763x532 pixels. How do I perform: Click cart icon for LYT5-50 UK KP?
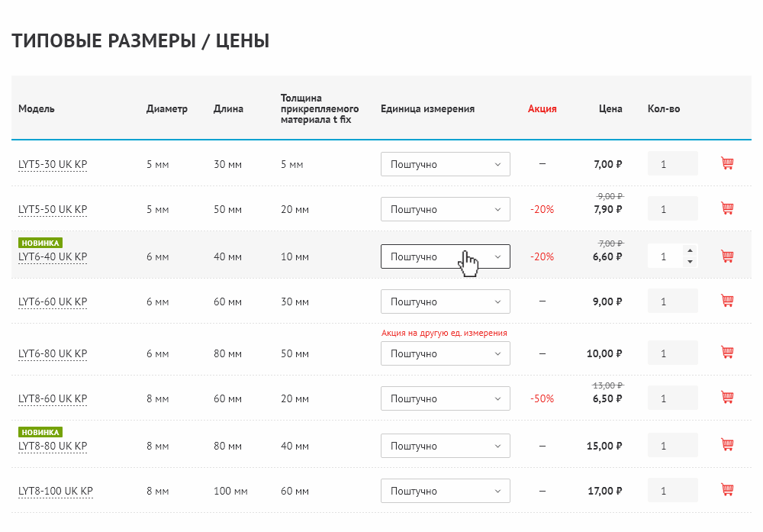pos(727,208)
